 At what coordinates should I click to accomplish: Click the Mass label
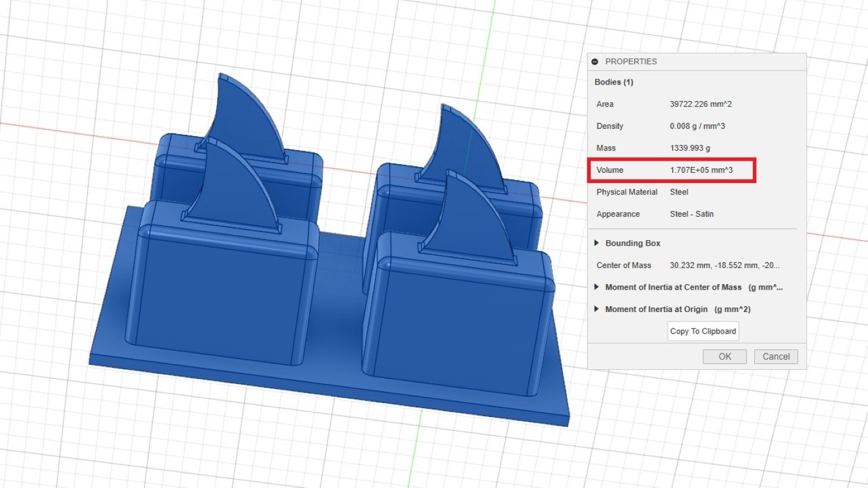(606, 148)
